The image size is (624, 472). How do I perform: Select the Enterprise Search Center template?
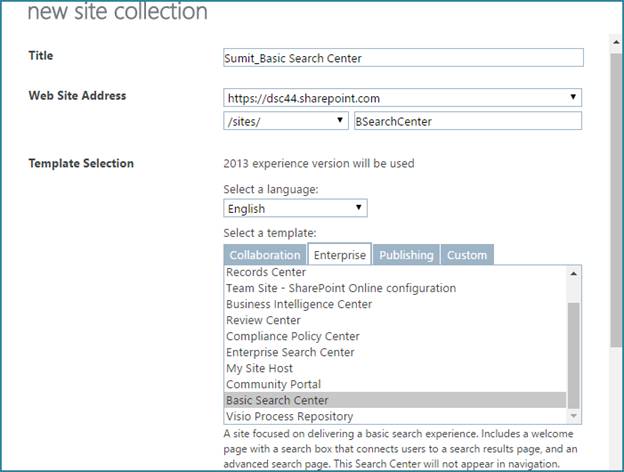[395, 352]
